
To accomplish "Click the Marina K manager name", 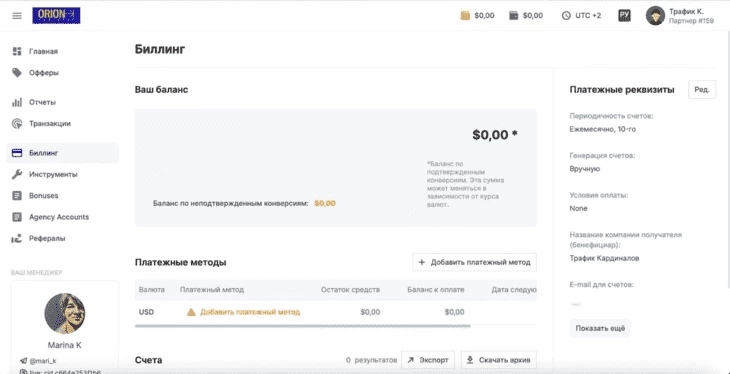I will point(65,345).
